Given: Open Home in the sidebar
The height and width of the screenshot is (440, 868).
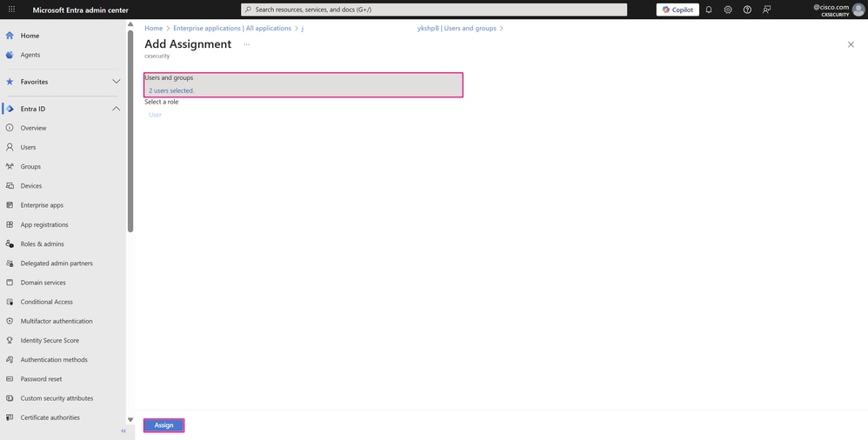Looking at the screenshot, I should click(x=30, y=36).
